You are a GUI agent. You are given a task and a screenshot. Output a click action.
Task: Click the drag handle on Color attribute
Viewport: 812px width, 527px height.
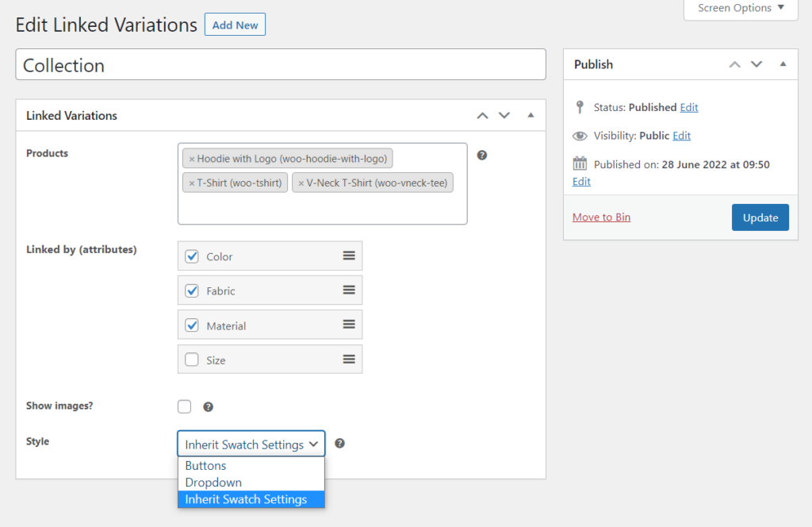349,256
